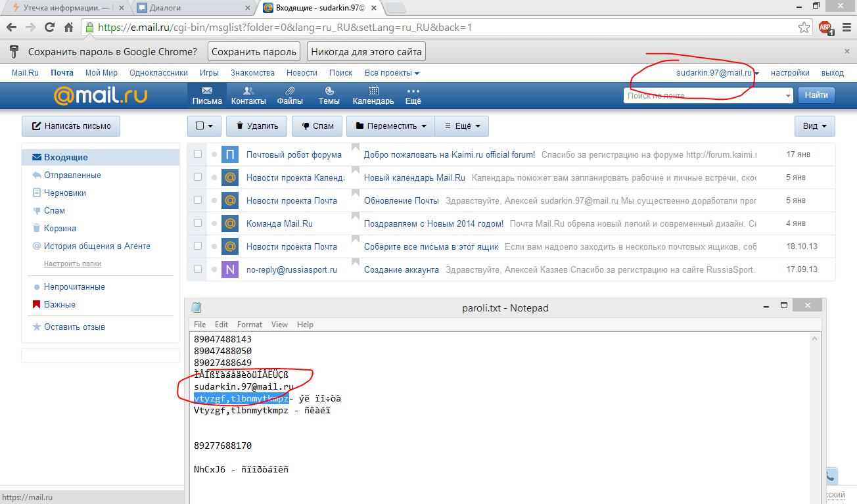
Task: Click the browser address bar URL
Action: 285,28
